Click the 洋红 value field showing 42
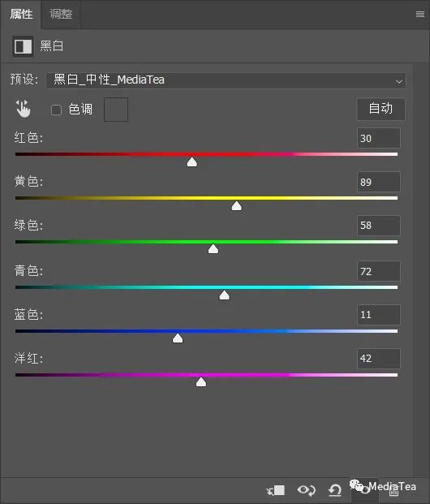The width and height of the screenshot is (430, 504). (379, 358)
